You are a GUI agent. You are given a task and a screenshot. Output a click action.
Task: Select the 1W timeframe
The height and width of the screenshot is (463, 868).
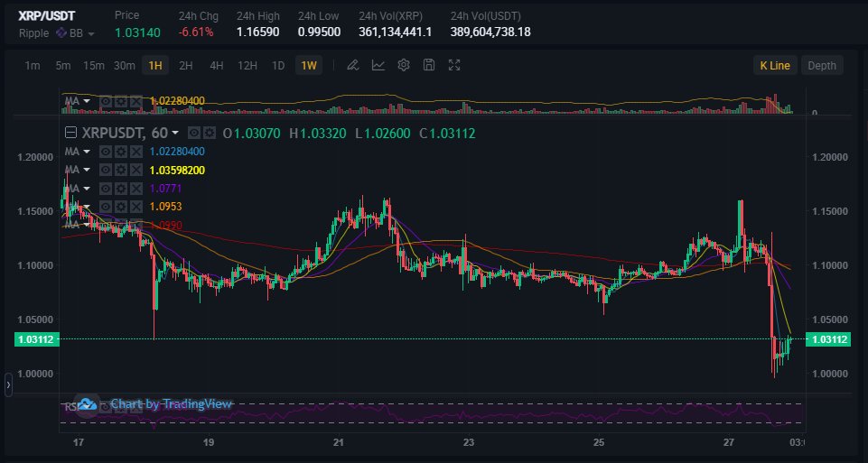[x=308, y=65]
